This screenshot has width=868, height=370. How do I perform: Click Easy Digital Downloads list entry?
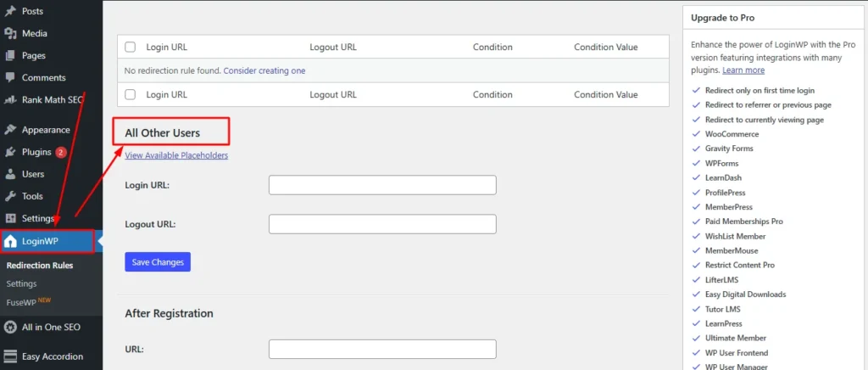745,294
